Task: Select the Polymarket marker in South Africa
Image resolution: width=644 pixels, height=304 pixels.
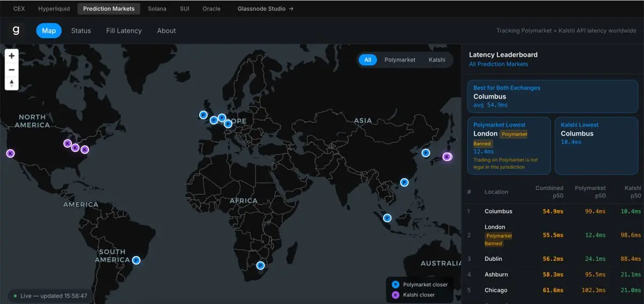Action: tap(260, 265)
